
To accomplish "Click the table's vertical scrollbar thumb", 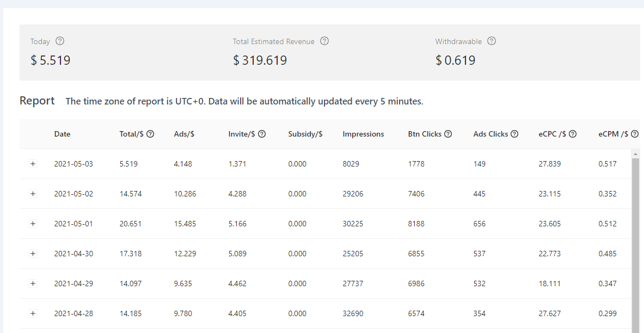I will pos(635,239).
